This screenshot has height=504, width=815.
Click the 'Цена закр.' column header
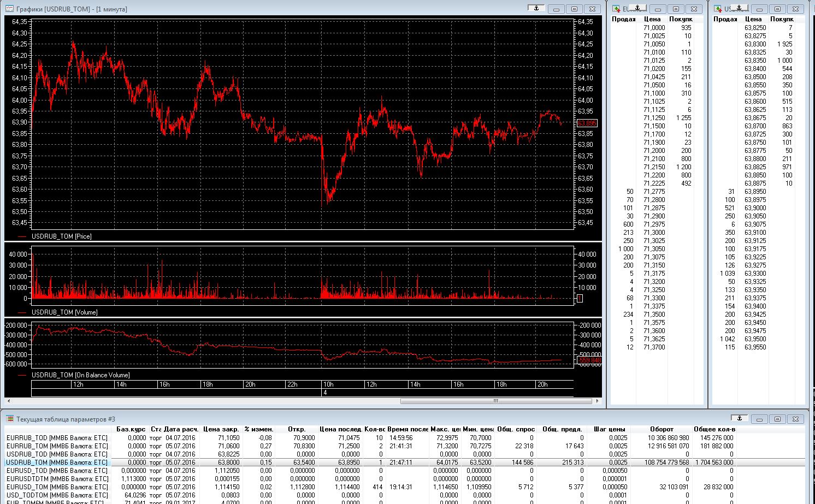click(221, 429)
